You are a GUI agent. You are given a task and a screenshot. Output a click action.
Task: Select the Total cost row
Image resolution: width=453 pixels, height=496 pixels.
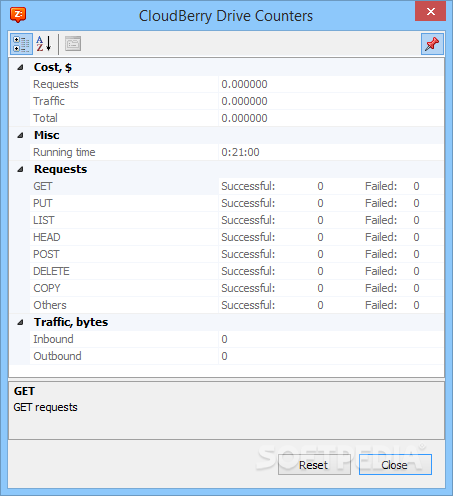click(237, 118)
